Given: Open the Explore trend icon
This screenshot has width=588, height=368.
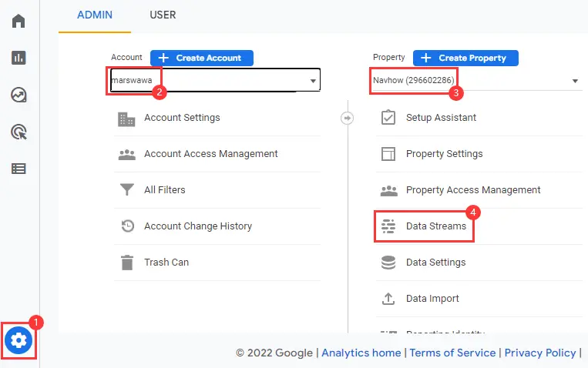Looking at the screenshot, I should (x=18, y=95).
